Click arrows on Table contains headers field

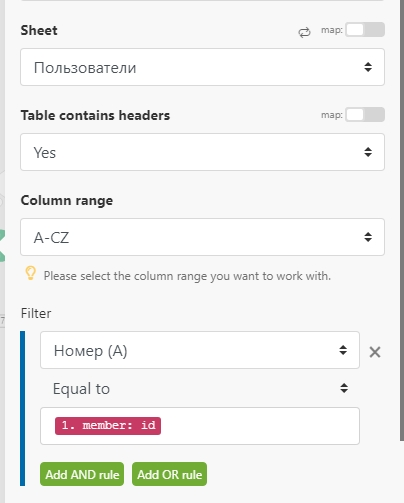click(368, 152)
